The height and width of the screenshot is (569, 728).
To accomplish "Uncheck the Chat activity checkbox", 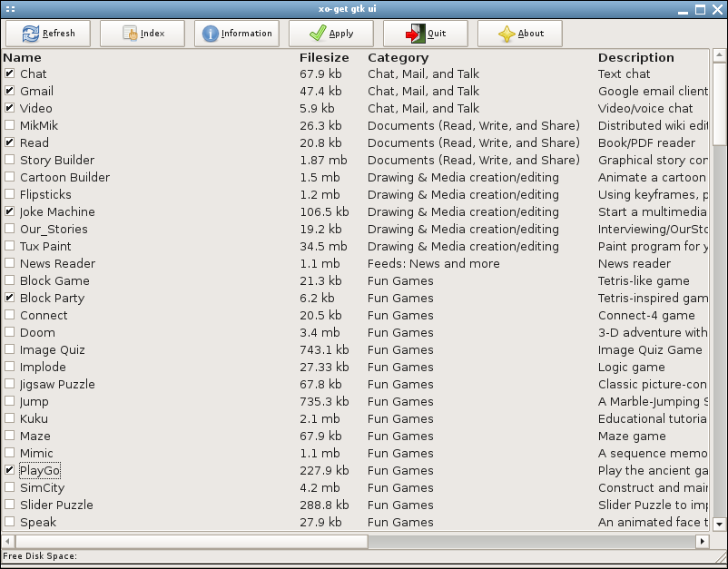I will [x=9, y=74].
